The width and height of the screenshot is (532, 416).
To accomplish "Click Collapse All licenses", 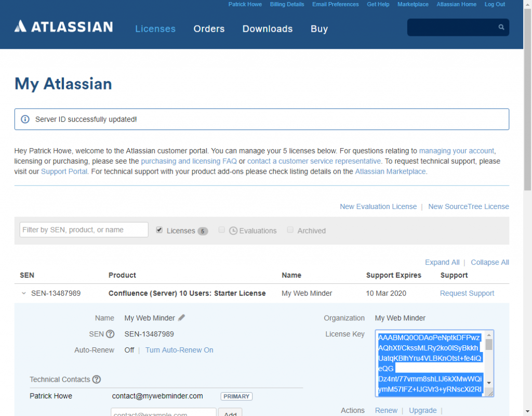I will pyautogui.click(x=490, y=262).
